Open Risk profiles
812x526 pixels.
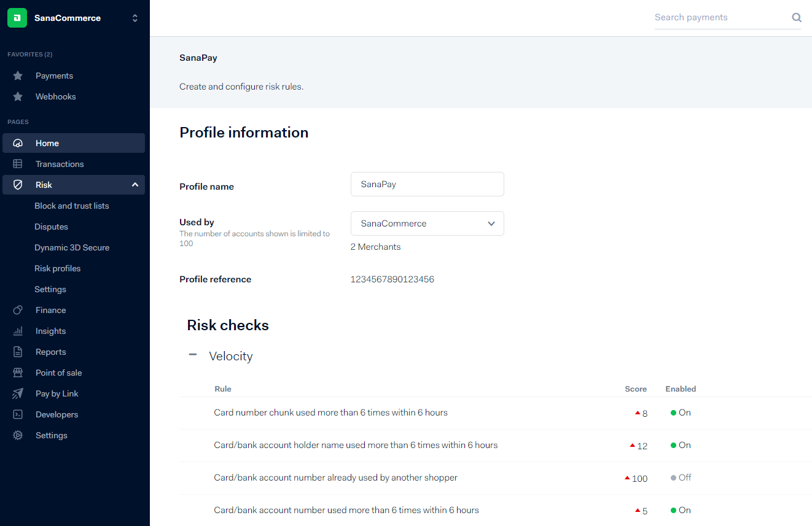58,268
